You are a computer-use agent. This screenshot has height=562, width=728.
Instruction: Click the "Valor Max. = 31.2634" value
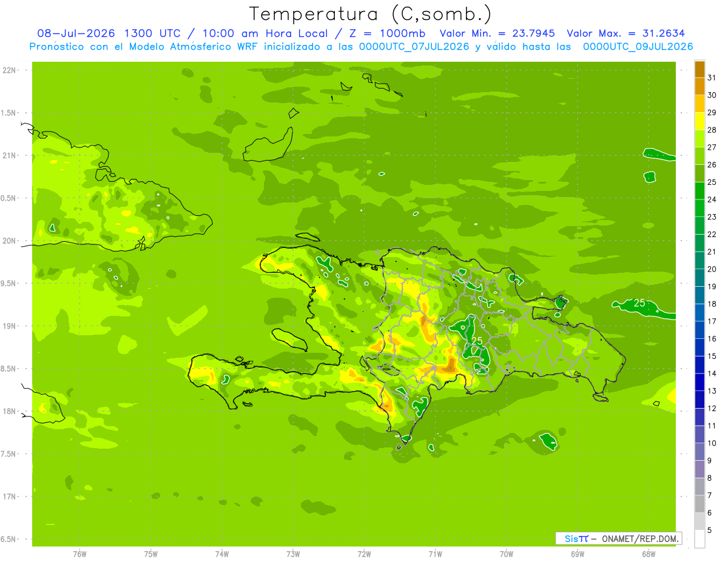click(x=626, y=33)
